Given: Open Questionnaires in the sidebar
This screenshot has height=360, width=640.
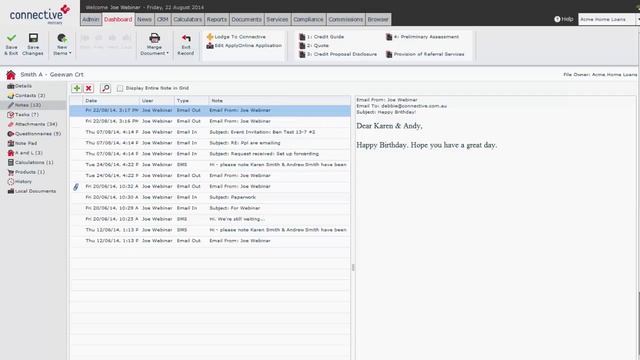Looking at the screenshot, I should 34,134.
